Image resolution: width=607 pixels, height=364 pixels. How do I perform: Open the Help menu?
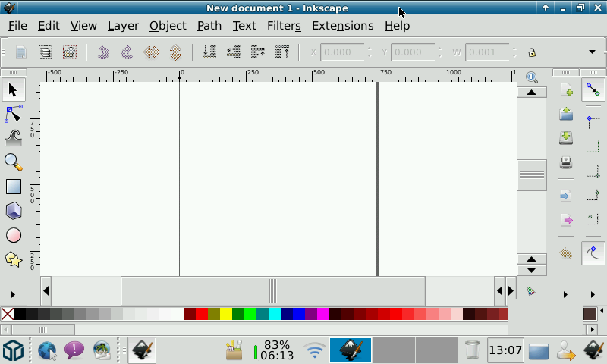pos(397,26)
